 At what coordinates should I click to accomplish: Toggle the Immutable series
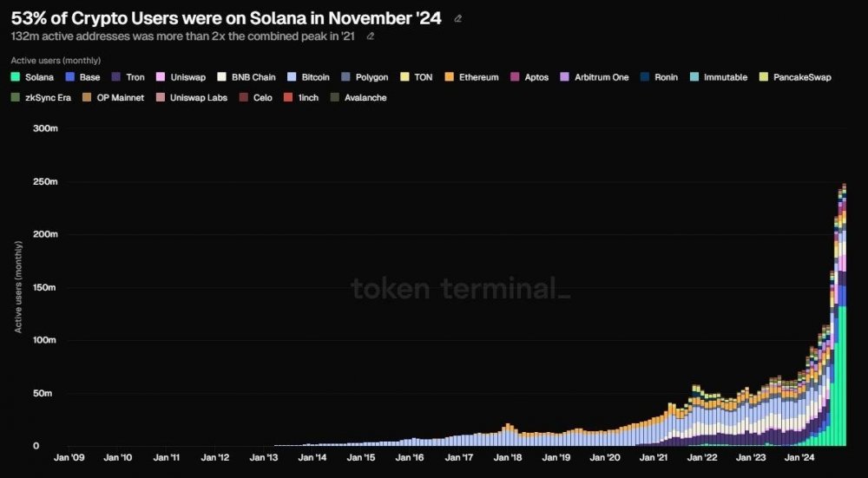point(718,77)
